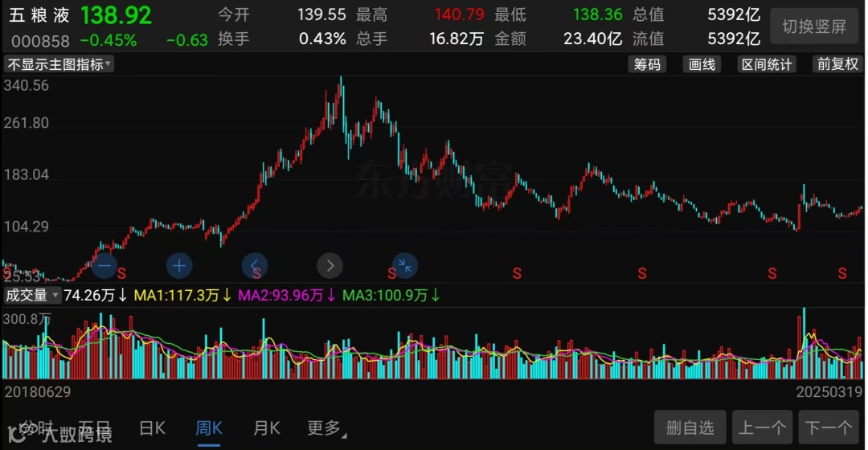Zoom out chart with minus icon
The width and height of the screenshot is (868, 450).
pos(104,266)
